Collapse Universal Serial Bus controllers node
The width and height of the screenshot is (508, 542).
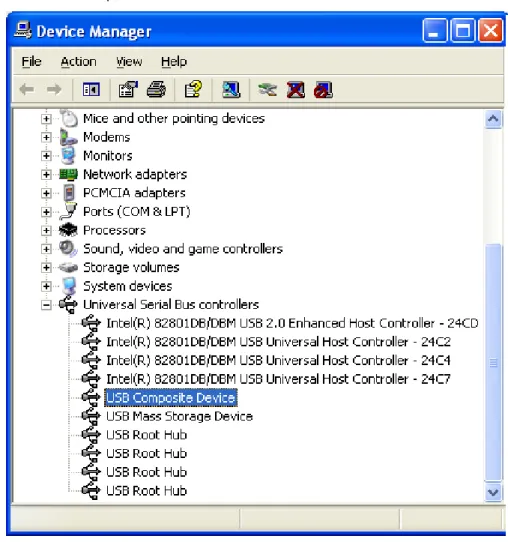pyautogui.click(x=46, y=305)
